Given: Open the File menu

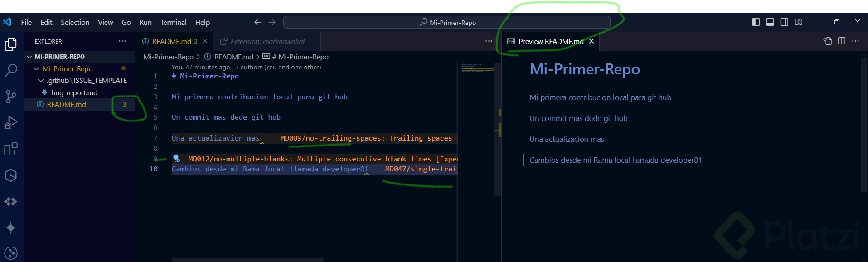Looking at the screenshot, I should [x=26, y=22].
